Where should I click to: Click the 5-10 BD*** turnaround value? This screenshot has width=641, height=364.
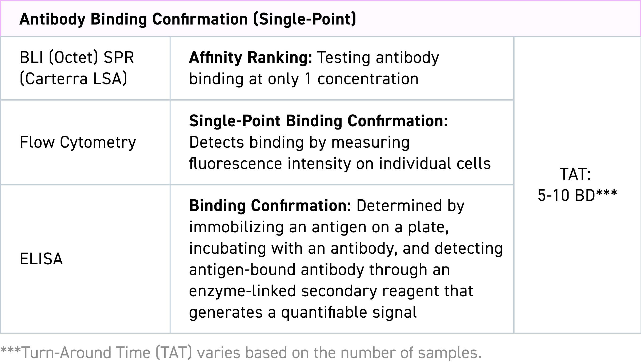click(577, 195)
